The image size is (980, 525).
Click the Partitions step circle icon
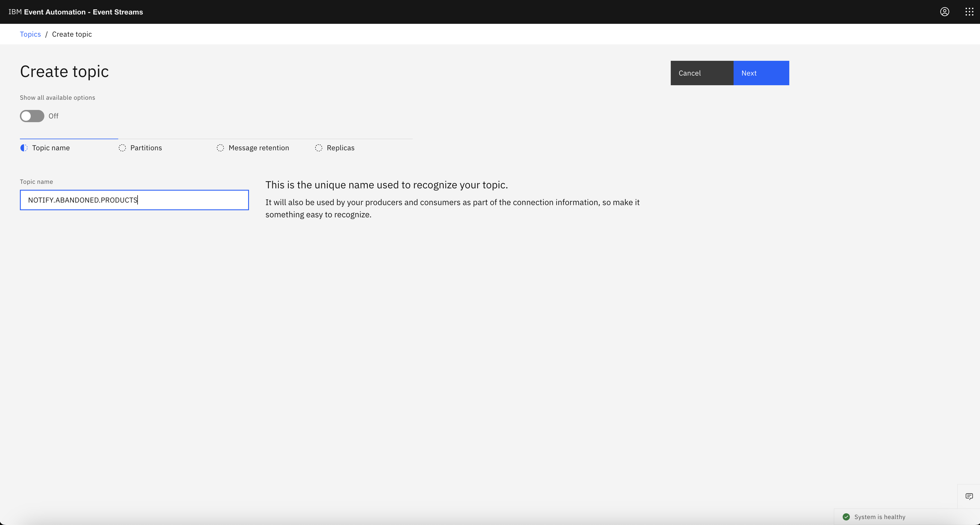point(122,148)
